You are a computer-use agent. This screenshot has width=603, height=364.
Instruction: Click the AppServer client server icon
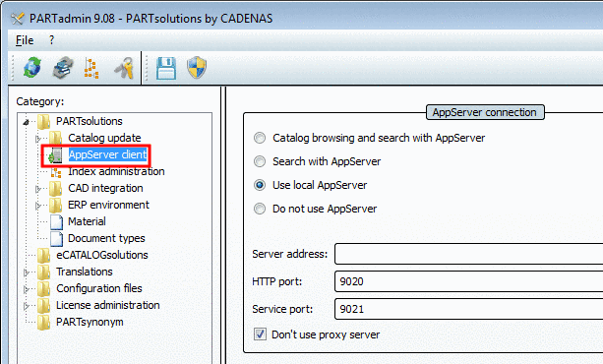[x=55, y=154]
